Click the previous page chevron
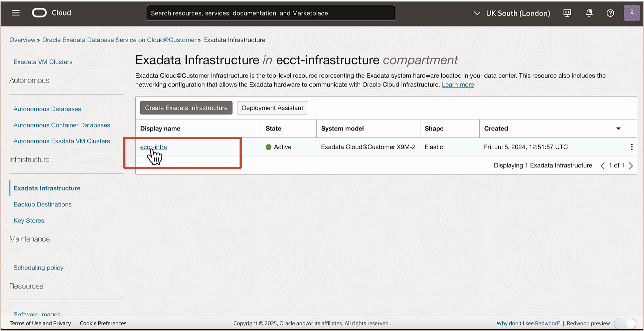The width and height of the screenshot is (644, 331). [603, 165]
